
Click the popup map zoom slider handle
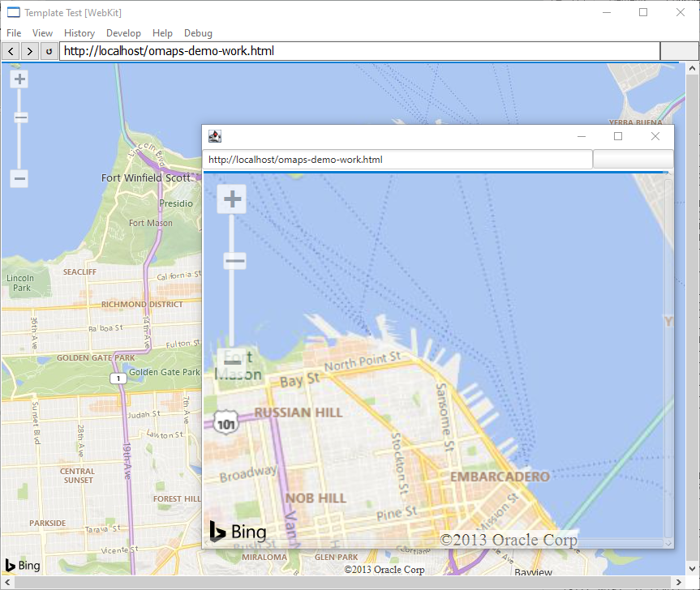coord(234,261)
